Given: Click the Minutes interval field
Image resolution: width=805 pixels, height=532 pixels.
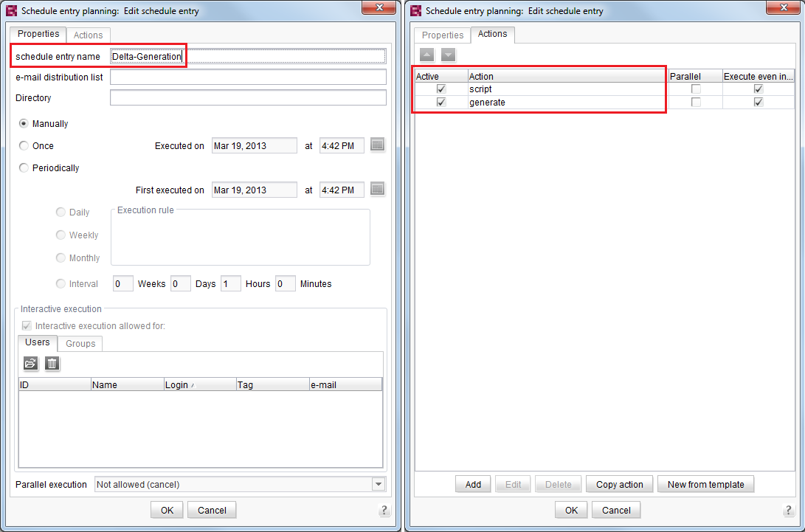Looking at the screenshot, I should [286, 283].
